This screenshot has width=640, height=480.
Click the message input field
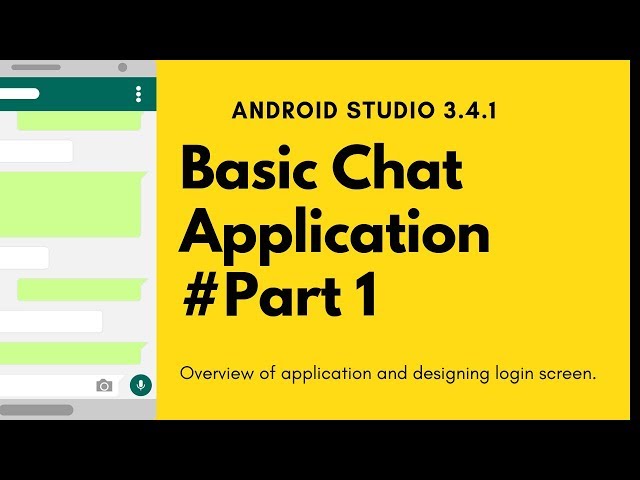point(61,385)
